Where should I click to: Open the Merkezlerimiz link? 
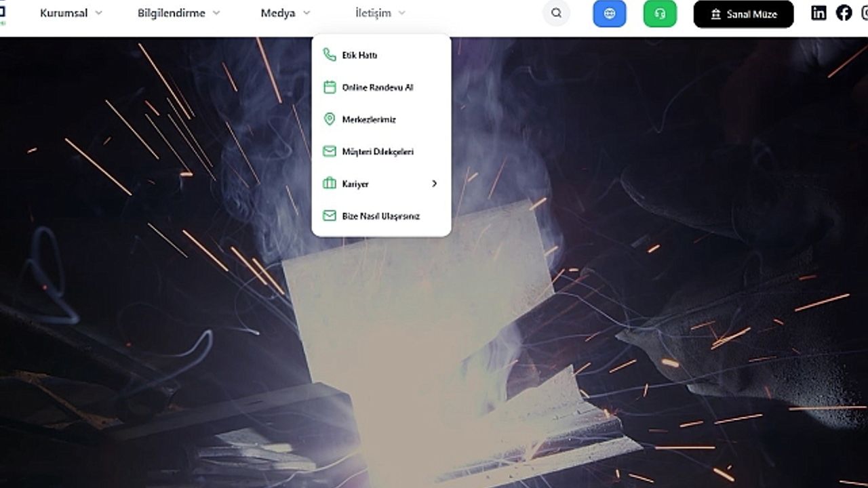369,119
